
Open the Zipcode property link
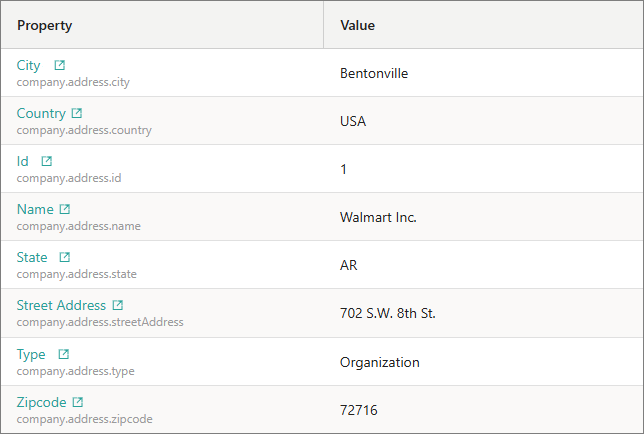pyautogui.click(x=42, y=402)
